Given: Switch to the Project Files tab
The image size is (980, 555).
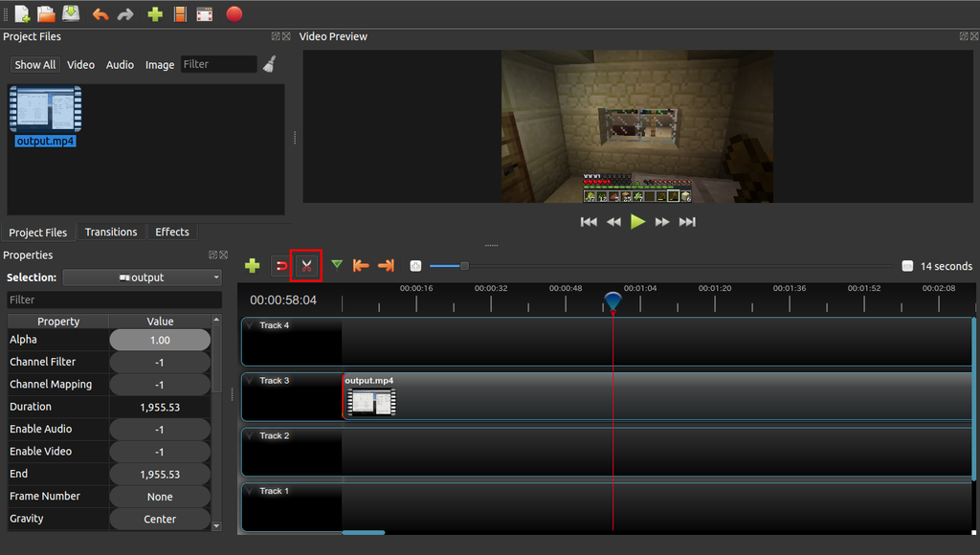Looking at the screenshot, I should [x=38, y=233].
